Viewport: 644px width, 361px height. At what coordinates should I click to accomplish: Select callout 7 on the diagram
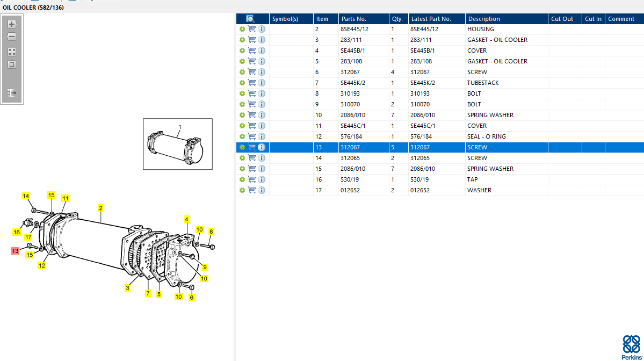(148, 293)
